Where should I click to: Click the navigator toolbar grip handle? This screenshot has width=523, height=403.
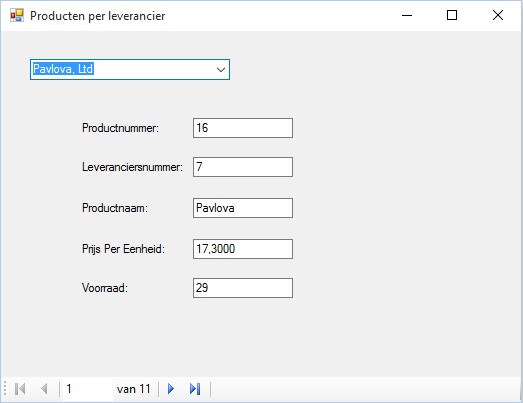pyautogui.click(x=5, y=389)
